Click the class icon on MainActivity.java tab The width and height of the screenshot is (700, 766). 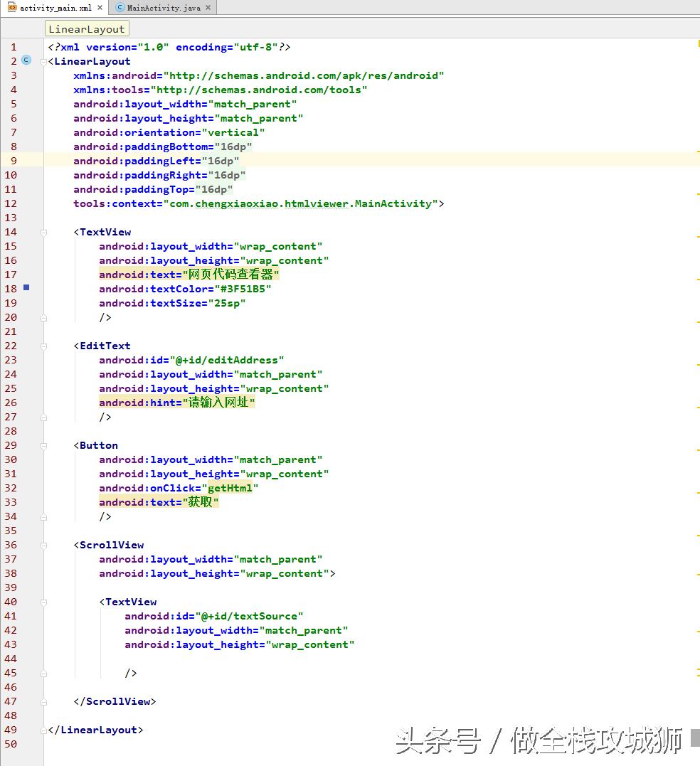(x=120, y=8)
